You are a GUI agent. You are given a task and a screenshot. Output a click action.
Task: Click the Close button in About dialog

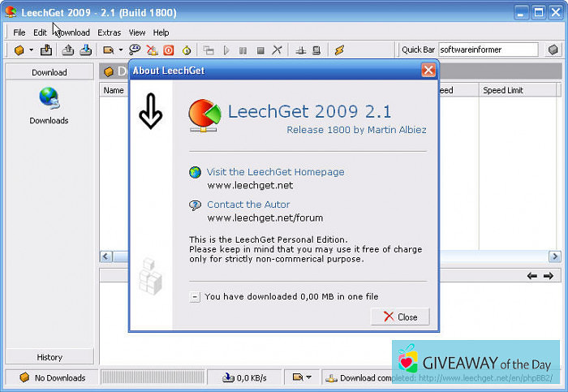click(x=400, y=317)
